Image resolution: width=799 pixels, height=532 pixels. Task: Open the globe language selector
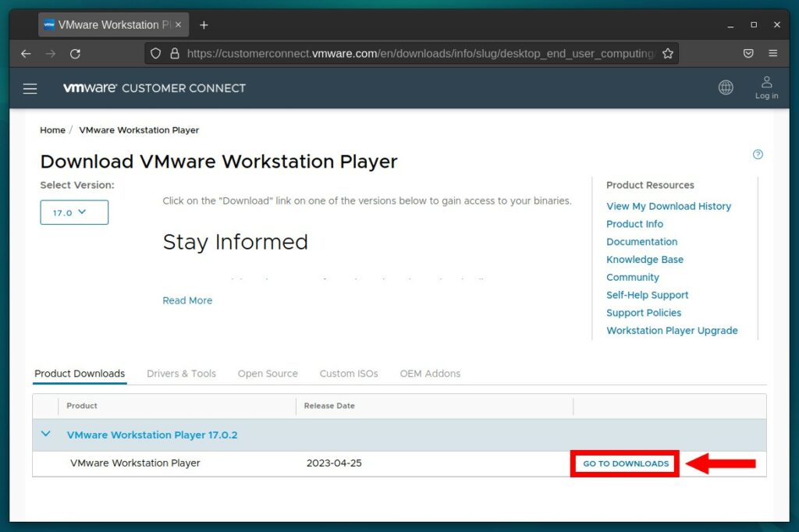(726, 87)
